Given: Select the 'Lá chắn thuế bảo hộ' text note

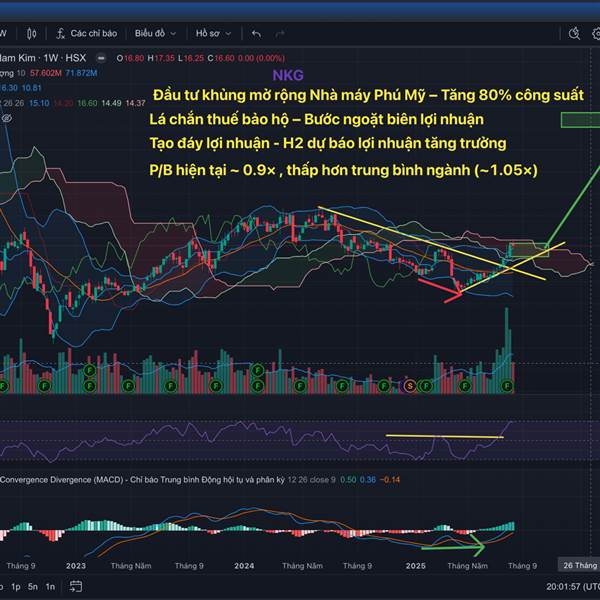Looking at the screenshot, I should pos(316,119).
